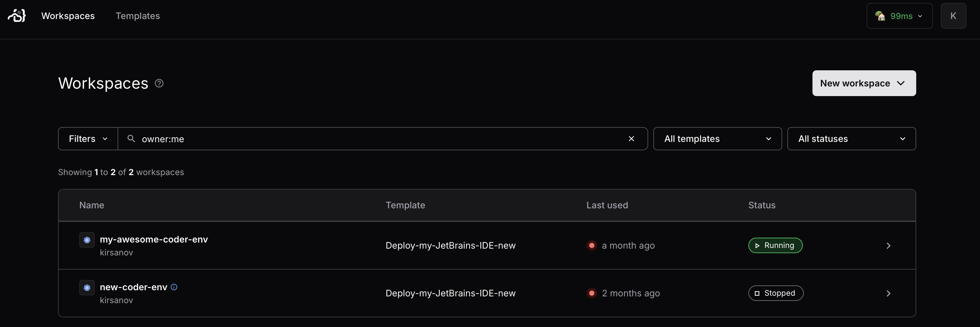Click the Running status badge
This screenshot has height=327, width=980.
775,245
